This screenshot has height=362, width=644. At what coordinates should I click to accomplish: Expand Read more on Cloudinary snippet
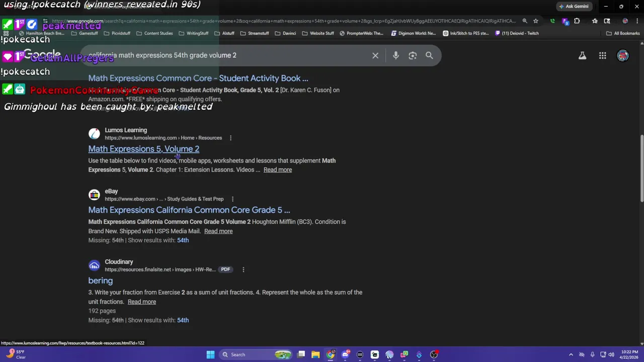tap(142, 302)
